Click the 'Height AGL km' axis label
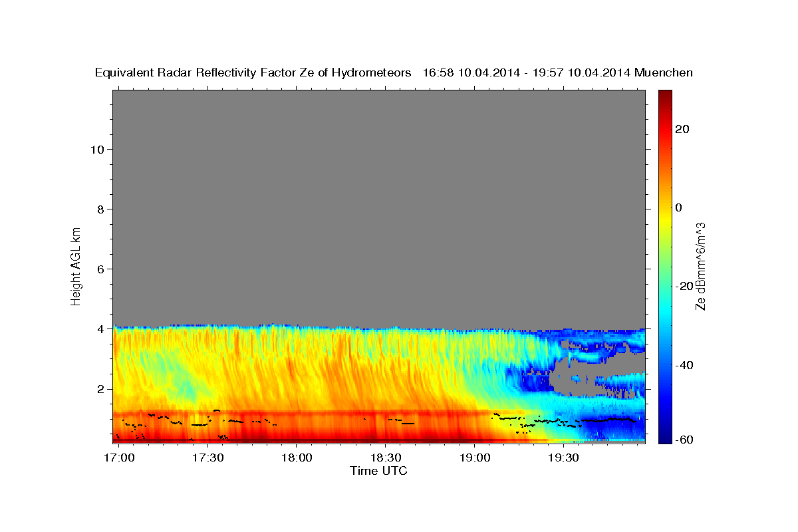The image size is (798, 532). pyautogui.click(x=76, y=265)
